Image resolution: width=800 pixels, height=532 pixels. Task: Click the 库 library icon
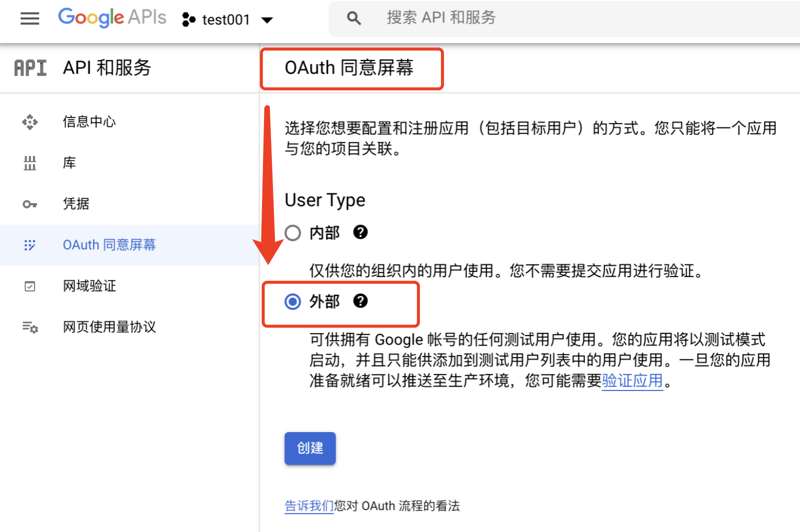point(29,162)
